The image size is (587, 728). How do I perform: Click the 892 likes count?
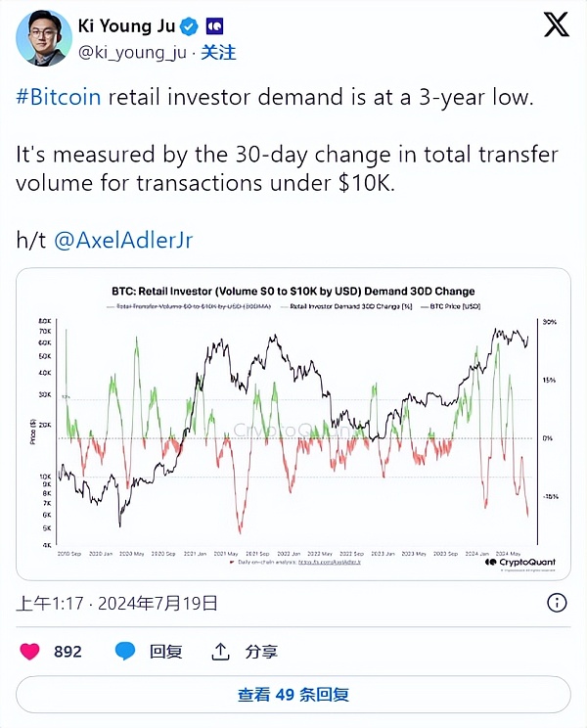click(x=68, y=651)
